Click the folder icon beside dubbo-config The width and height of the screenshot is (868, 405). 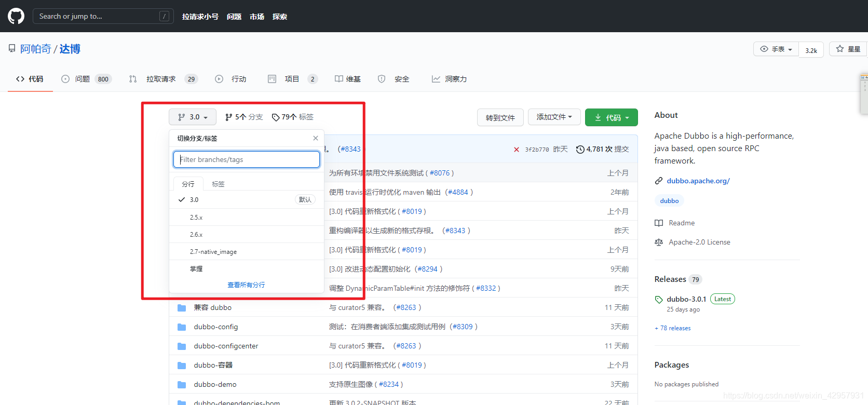pos(182,327)
